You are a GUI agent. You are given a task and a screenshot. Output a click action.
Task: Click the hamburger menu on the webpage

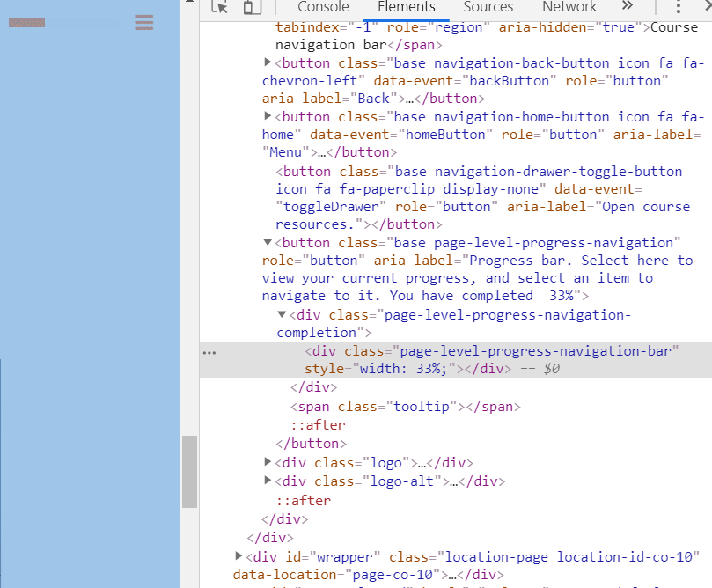point(144,23)
